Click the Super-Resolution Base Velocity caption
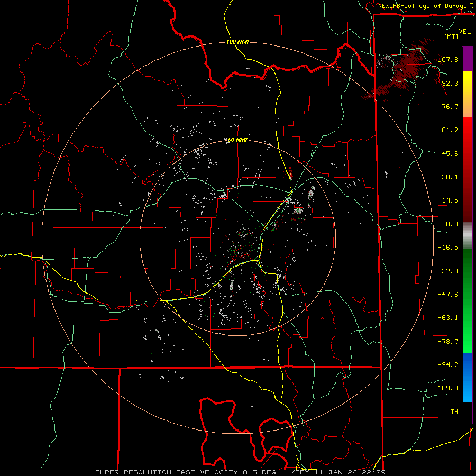This screenshot has width=476, height=476. tap(241, 472)
